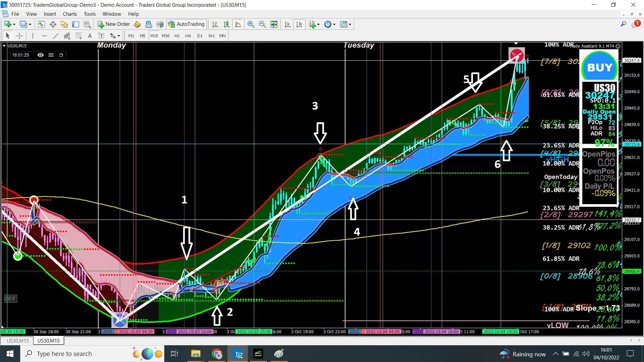This screenshot has width=644, height=362.
Task: Expand the chart templates dropdown arrow
Action: tap(350, 24)
